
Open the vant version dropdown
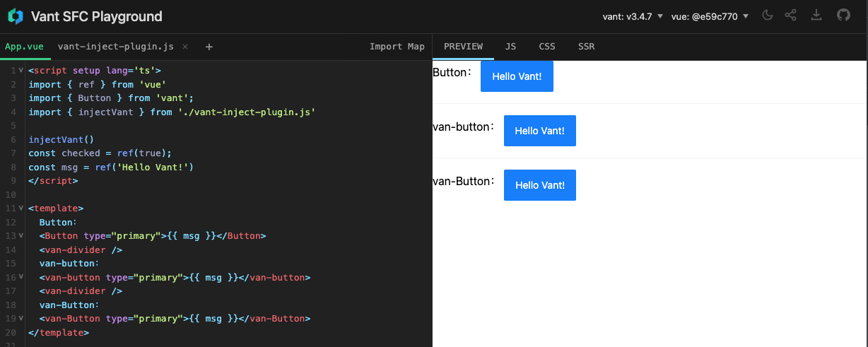click(633, 16)
